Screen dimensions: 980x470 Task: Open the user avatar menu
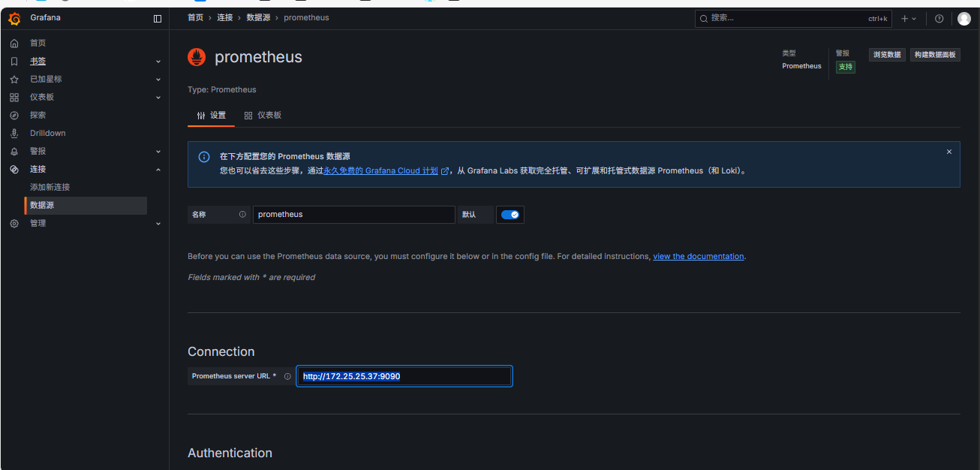point(964,18)
